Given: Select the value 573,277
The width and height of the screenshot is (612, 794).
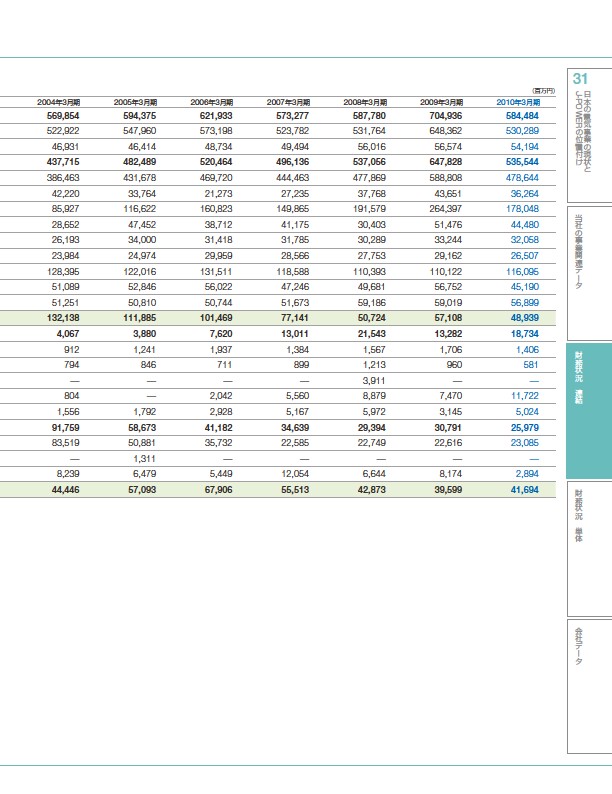Looking at the screenshot, I should 293,115.
